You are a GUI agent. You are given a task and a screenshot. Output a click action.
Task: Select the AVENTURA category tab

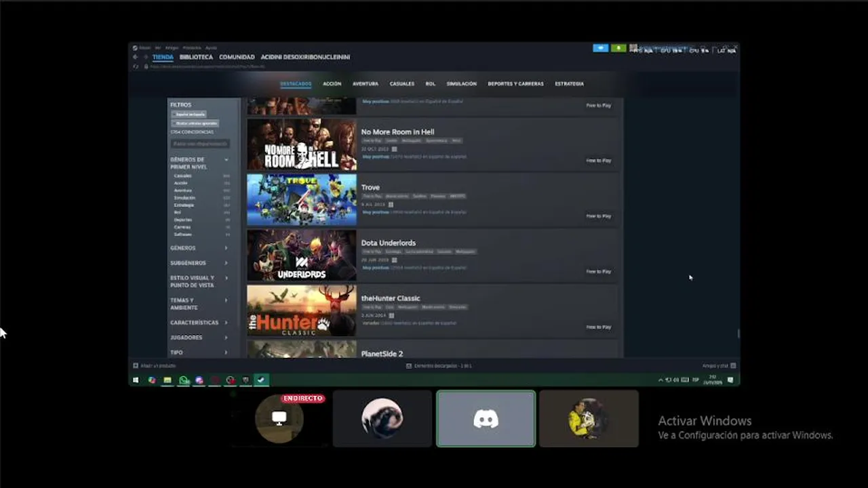[366, 84]
